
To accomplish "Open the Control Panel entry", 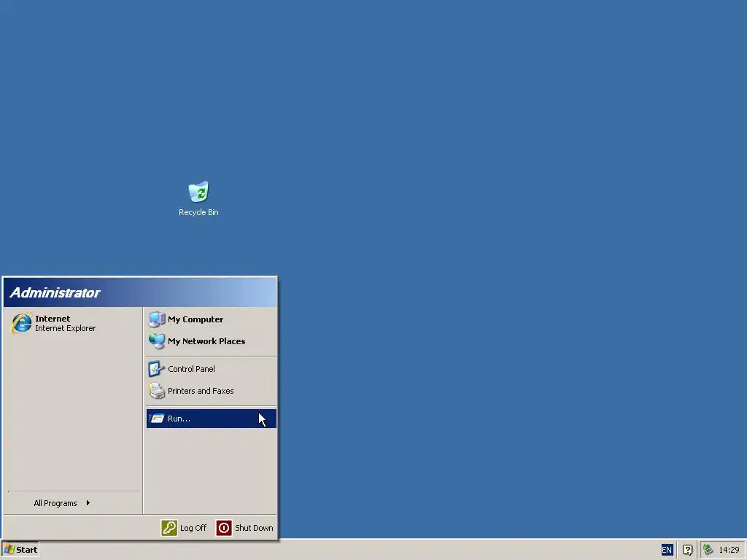I will 211,368.
